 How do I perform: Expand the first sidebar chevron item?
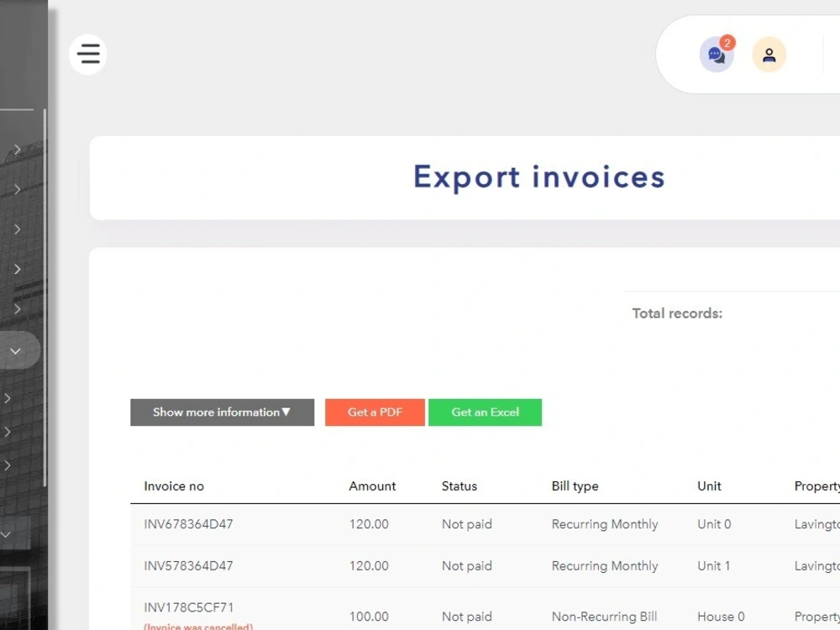tap(17, 150)
